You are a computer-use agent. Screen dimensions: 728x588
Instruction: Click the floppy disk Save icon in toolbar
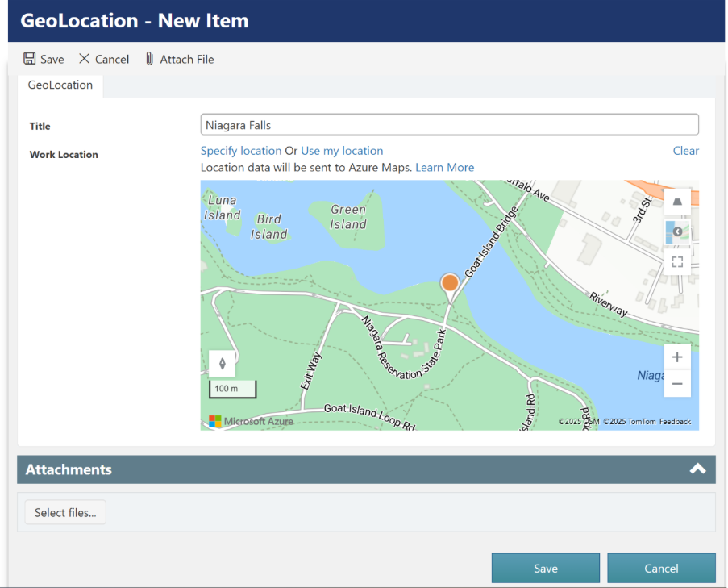pos(30,59)
